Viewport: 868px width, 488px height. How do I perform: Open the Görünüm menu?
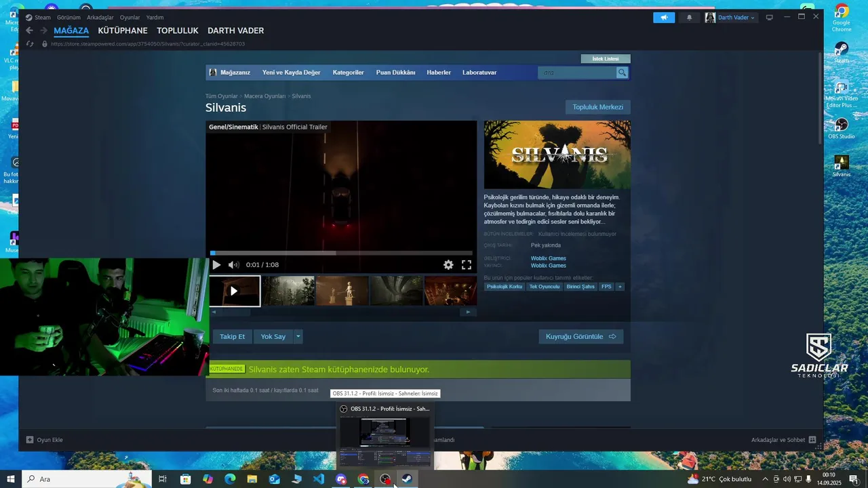point(68,18)
